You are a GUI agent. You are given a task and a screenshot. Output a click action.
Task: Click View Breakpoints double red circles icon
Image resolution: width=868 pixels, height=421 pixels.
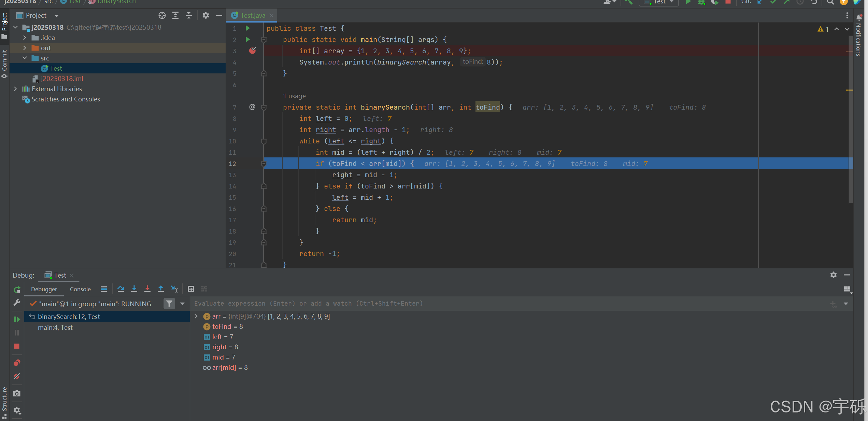click(x=17, y=363)
